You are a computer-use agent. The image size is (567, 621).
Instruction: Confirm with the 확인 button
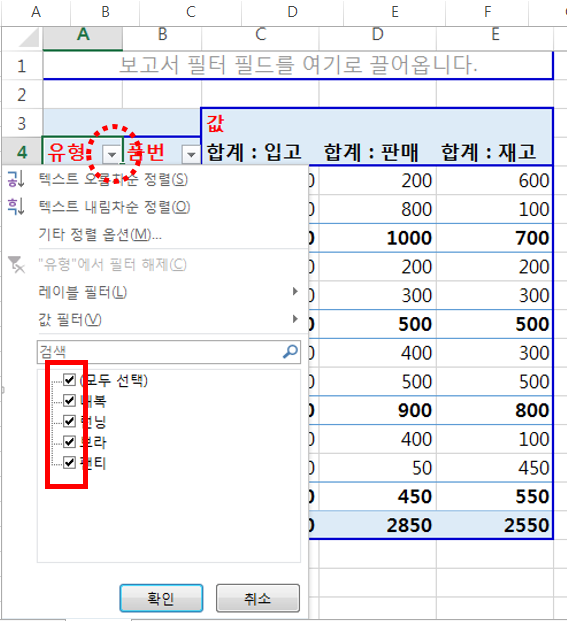[x=161, y=598]
